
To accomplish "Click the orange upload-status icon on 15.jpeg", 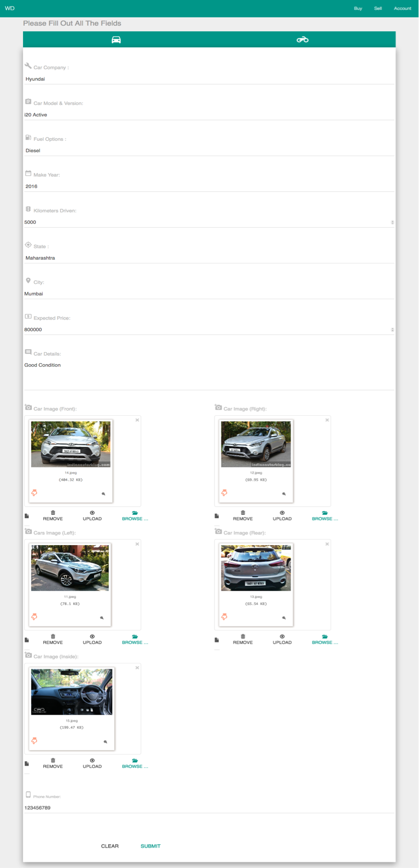I will pyautogui.click(x=34, y=741).
